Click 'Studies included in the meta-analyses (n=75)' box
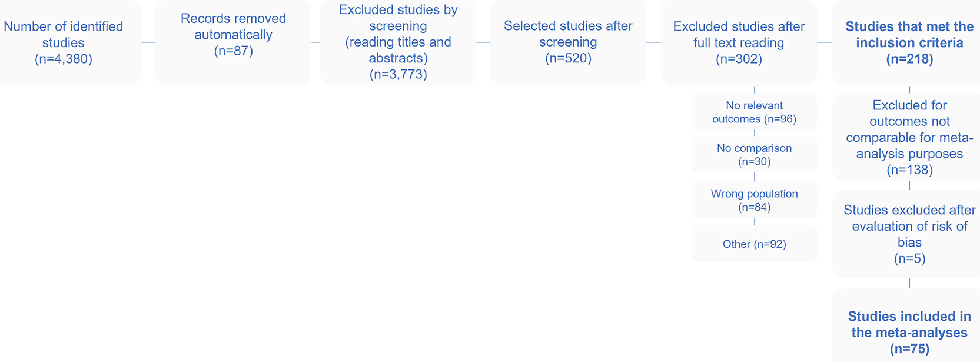Image resolution: width=980 pixels, height=362 pixels. 909,332
